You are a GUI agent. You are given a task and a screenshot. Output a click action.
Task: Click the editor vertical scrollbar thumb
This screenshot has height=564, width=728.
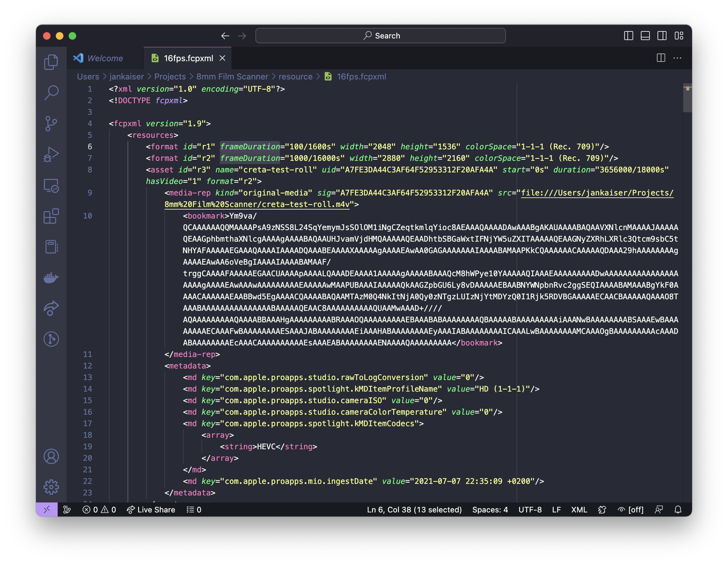687,98
